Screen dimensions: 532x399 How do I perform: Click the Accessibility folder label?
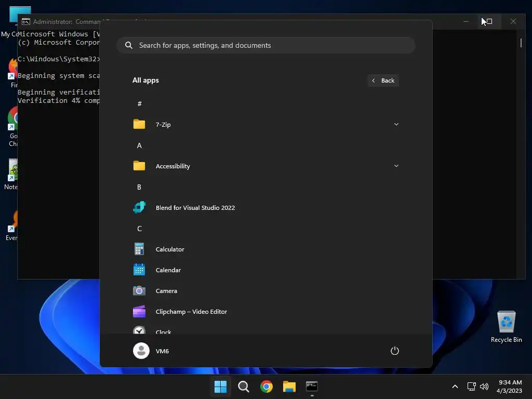click(172, 166)
